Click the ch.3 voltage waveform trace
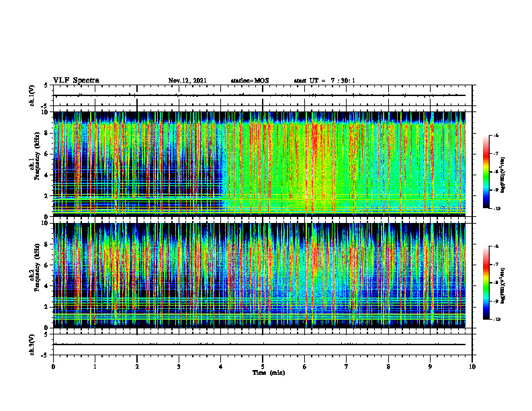Image resolution: width=532 pixels, height=411 pixels. click(x=259, y=345)
